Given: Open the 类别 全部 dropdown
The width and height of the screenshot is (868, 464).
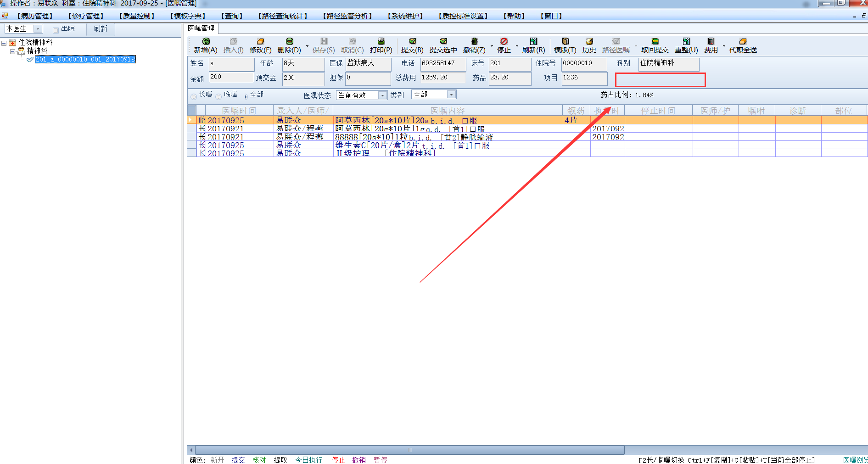Looking at the screenshot, I should point(452,95).
